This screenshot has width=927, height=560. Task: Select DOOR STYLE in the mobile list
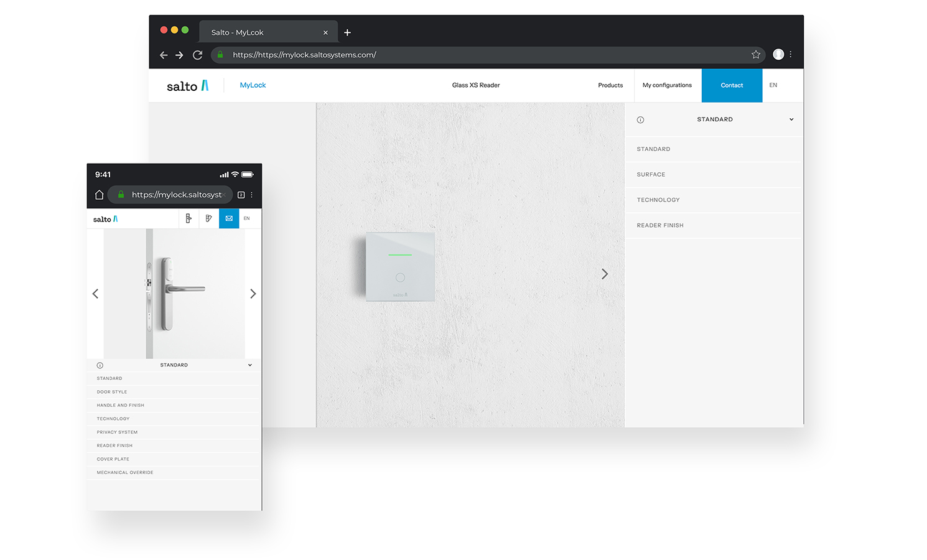(174, 392)
